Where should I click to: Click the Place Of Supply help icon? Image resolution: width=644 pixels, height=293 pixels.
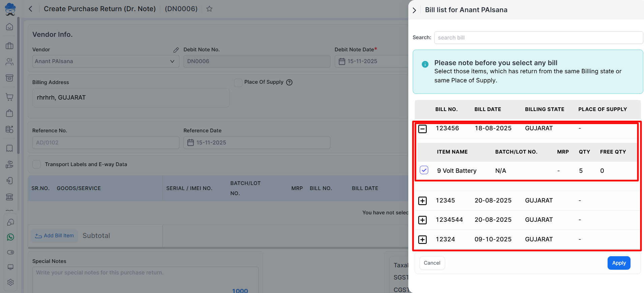289,82
